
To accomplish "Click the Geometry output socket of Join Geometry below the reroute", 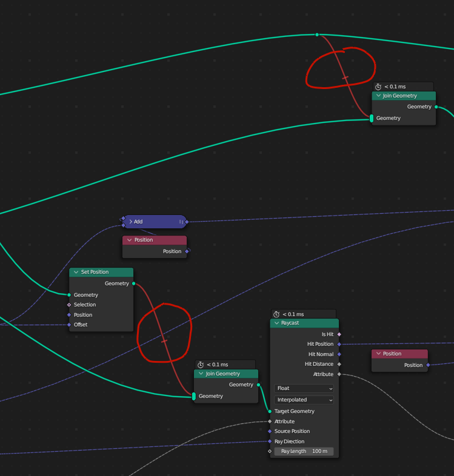I will (x=436, y=107).
